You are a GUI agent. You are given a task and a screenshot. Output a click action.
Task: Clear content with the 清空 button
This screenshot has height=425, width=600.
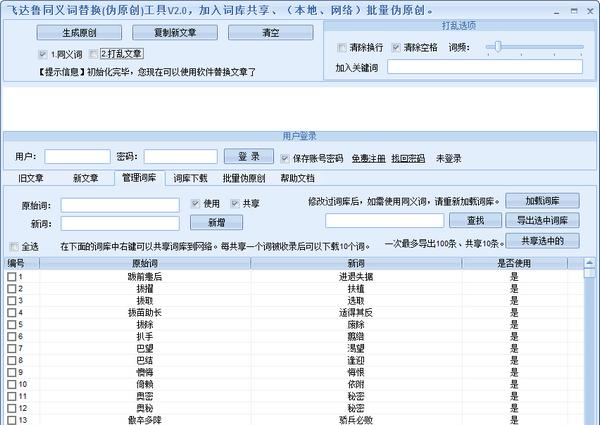pos(271,33)
